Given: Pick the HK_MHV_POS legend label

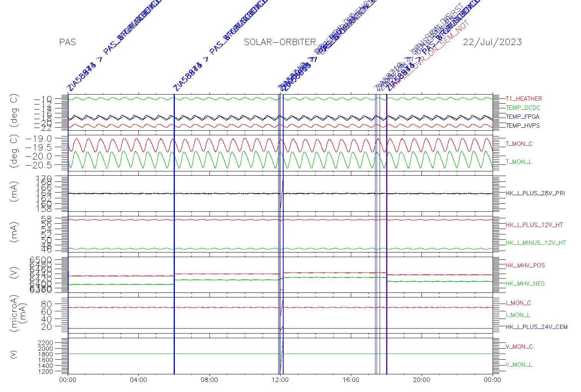Looking at the screenshot, I should coord(525,266).
